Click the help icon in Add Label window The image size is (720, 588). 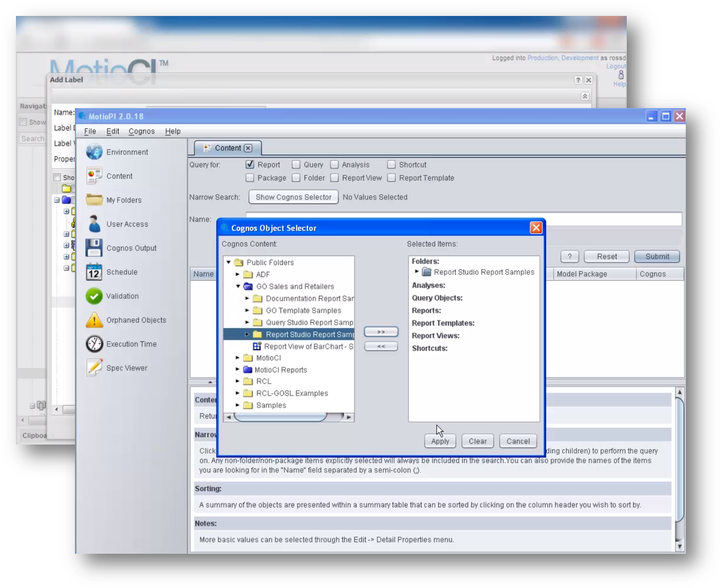(578, 80)
